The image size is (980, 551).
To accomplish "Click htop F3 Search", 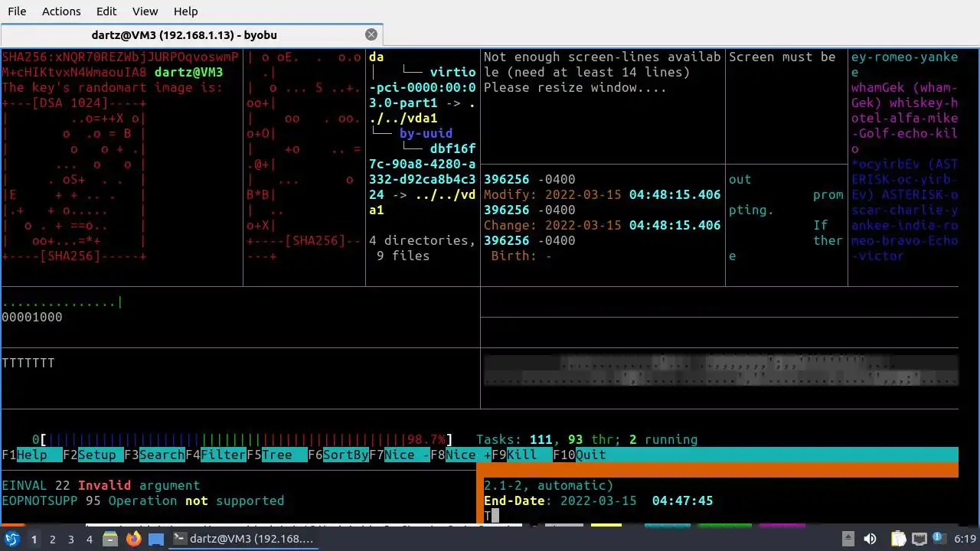I will tap(155, 455).
